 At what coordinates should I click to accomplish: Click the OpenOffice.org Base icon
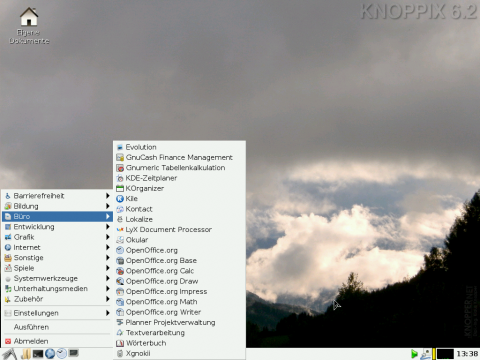point(120,261)
